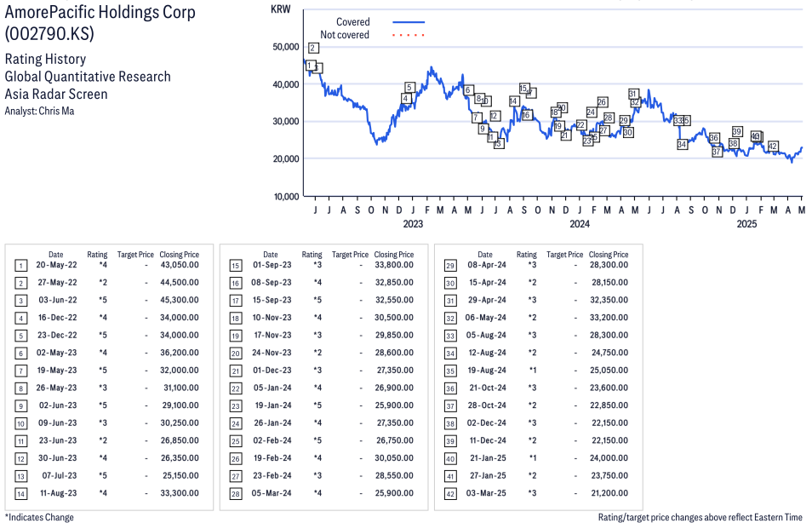Image resolution: width=812 pixels, height=523 pixels.
Task: Click the table index box for row 41
Action: (x=450, y=476)
